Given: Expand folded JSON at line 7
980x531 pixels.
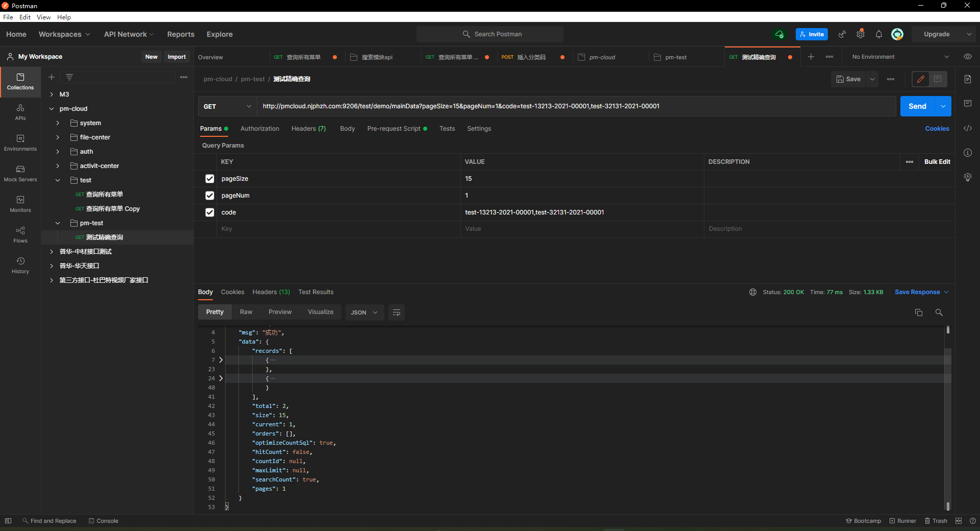Looking at the screenshot, I should 221,360.
